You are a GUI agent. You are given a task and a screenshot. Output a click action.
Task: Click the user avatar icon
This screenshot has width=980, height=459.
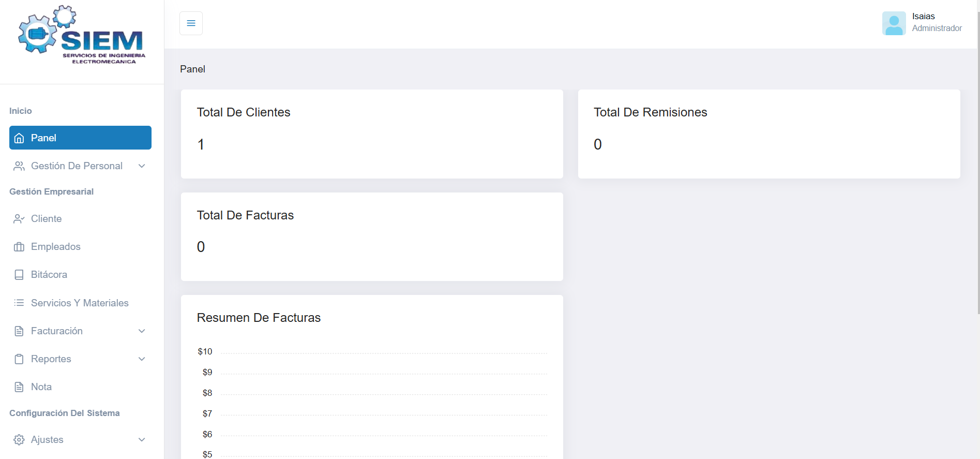click(x=894, y=23)
